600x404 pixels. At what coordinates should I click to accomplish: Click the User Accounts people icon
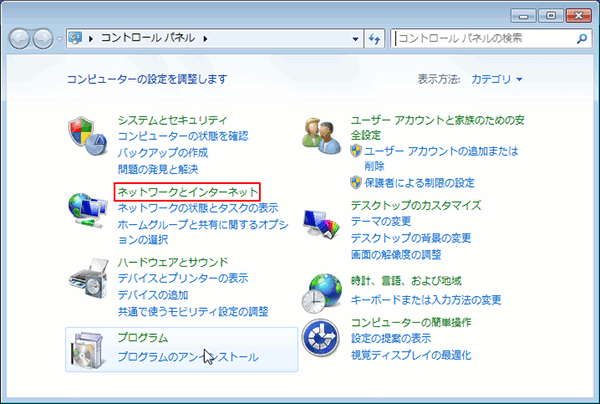(323, 134)
